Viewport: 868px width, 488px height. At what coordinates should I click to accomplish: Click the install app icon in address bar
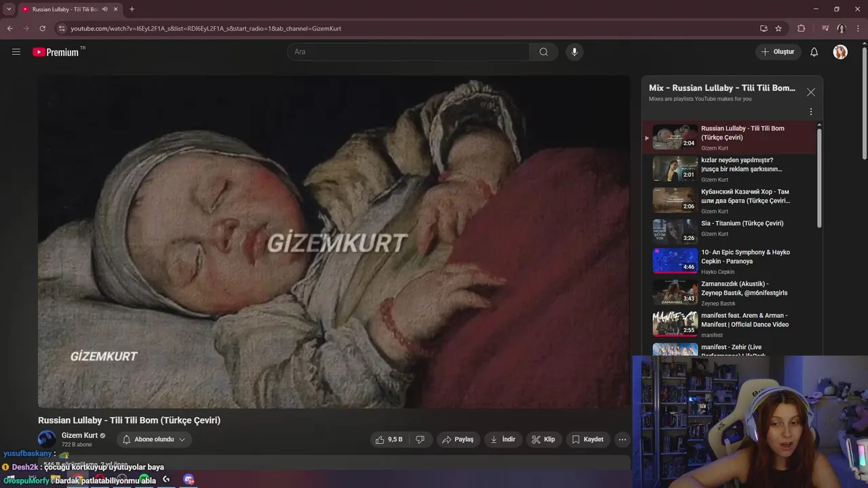pos(764,28)
